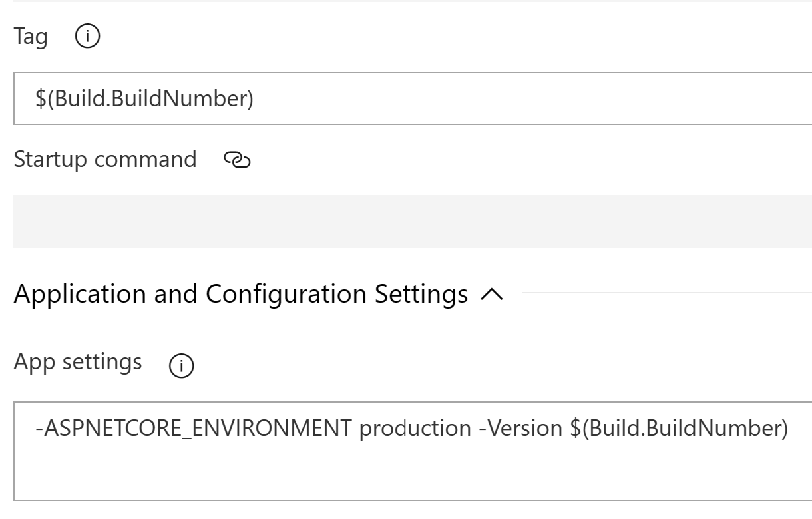Focus the Tag input field
The image size is (812, 519).
413,98
